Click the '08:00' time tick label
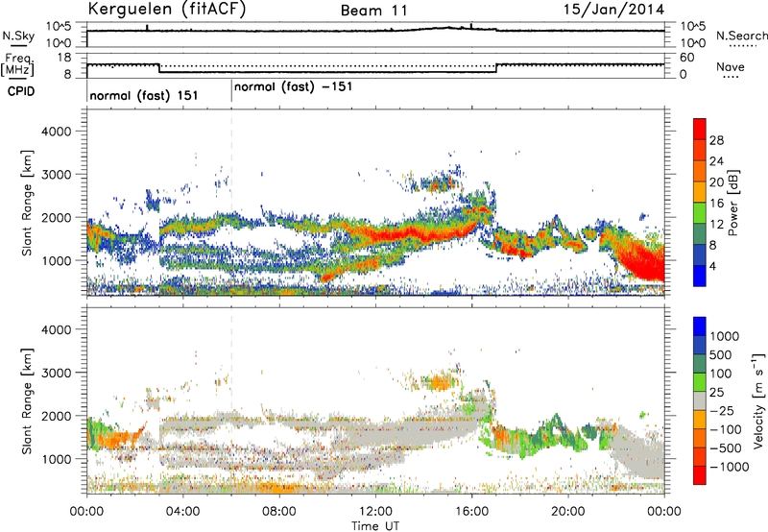This screenshot has height=532, width=768. pos(279,512)
